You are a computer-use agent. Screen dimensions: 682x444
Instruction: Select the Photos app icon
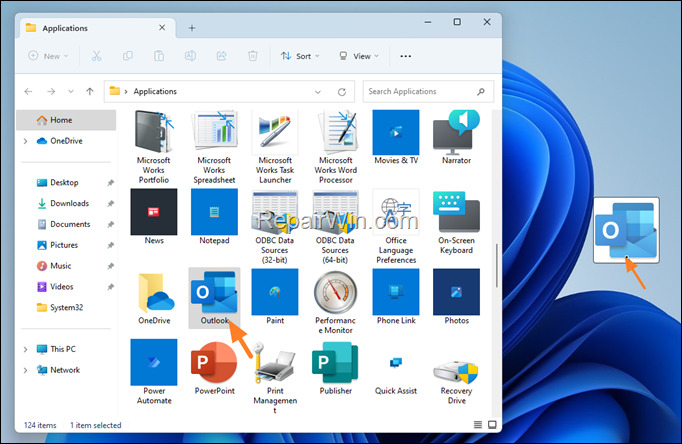pos(456,292)
